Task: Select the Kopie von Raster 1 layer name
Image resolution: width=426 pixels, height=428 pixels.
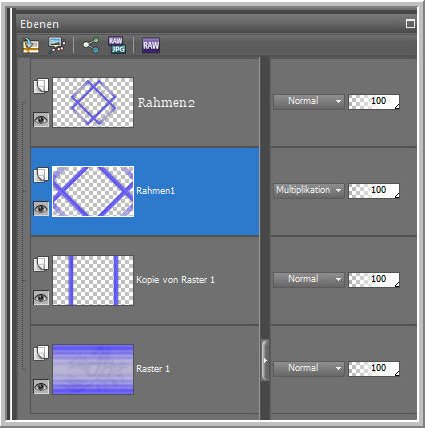Action: 175,280
